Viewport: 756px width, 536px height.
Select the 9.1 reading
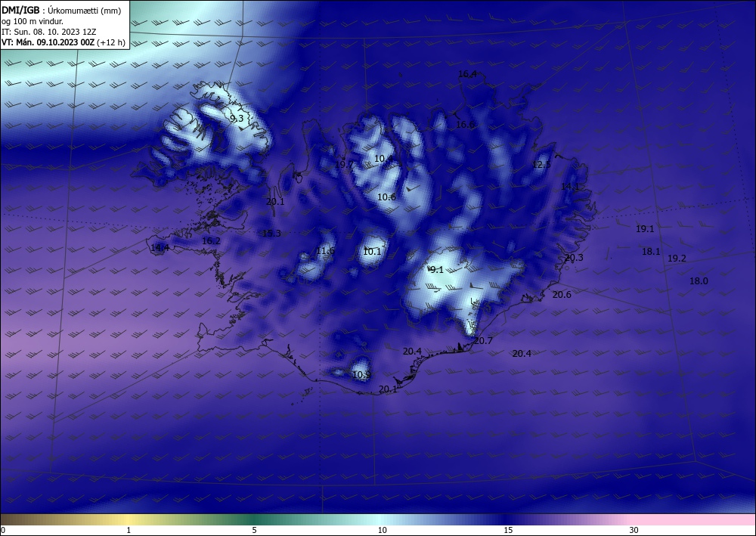point(437,269)
